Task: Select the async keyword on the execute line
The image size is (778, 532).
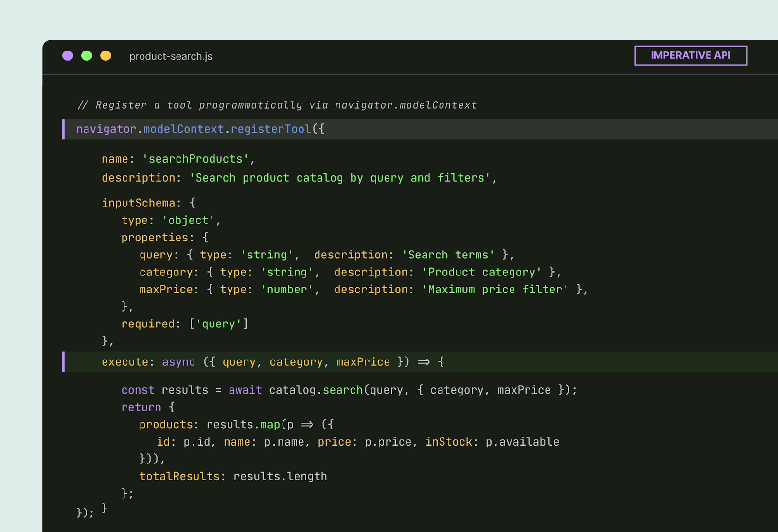Action: (178, 361)
